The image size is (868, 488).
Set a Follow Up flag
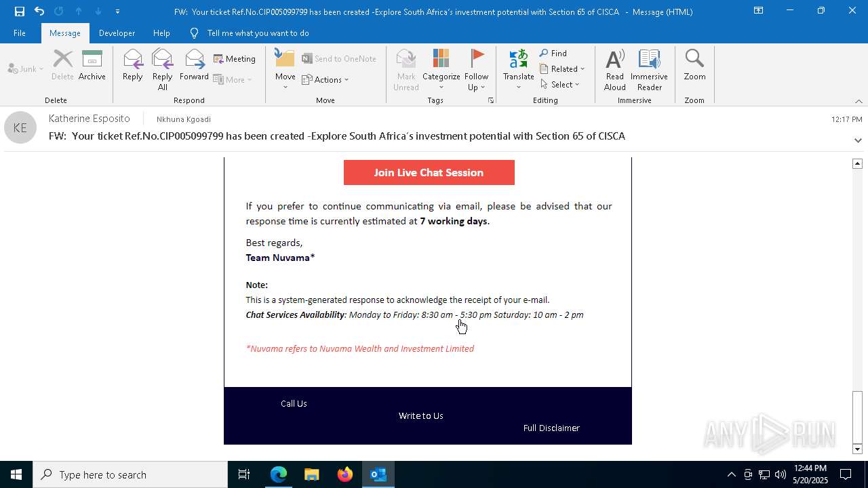(x=476, y=70)
